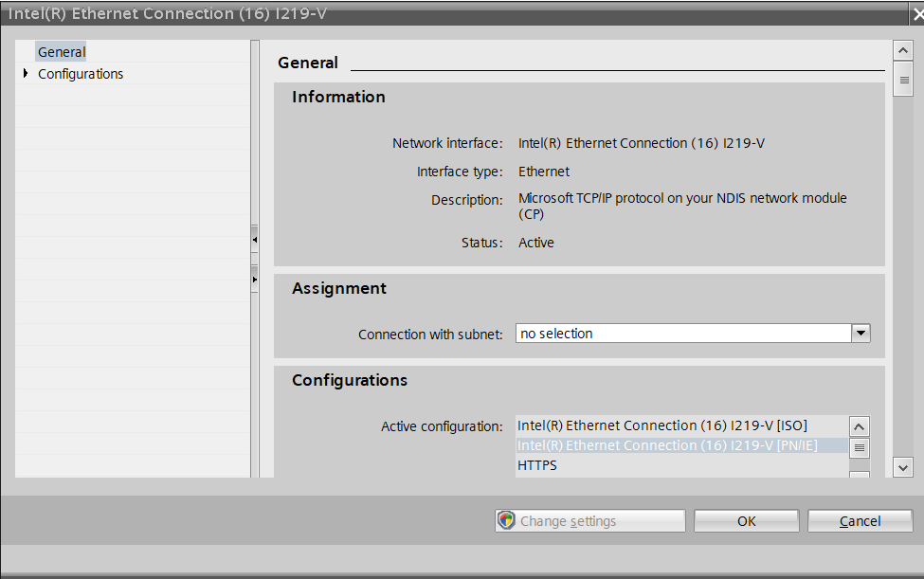Click the configuration list scrollbar thumb
The width and height of the screenshot is (924, 579).
(860, 448)
